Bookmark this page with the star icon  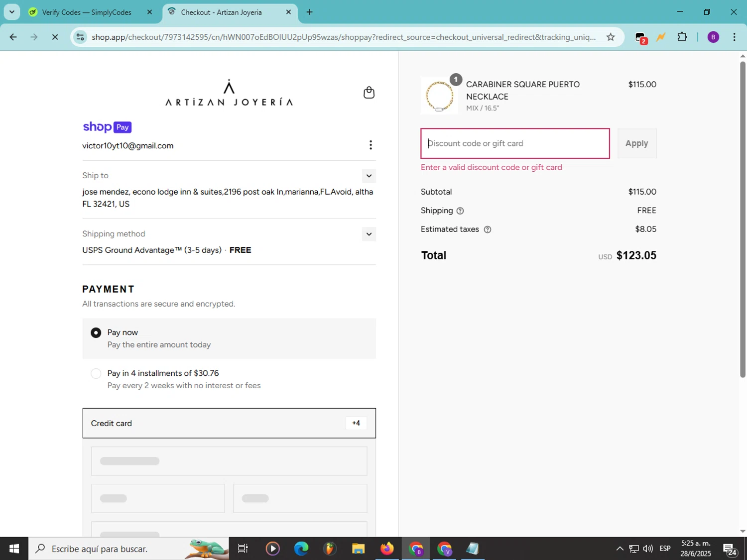tap(611, 37)
